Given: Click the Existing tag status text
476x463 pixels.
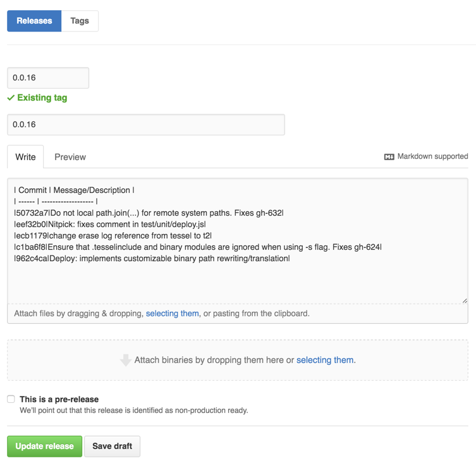Looking at the screenshot, I should (42, 98).
